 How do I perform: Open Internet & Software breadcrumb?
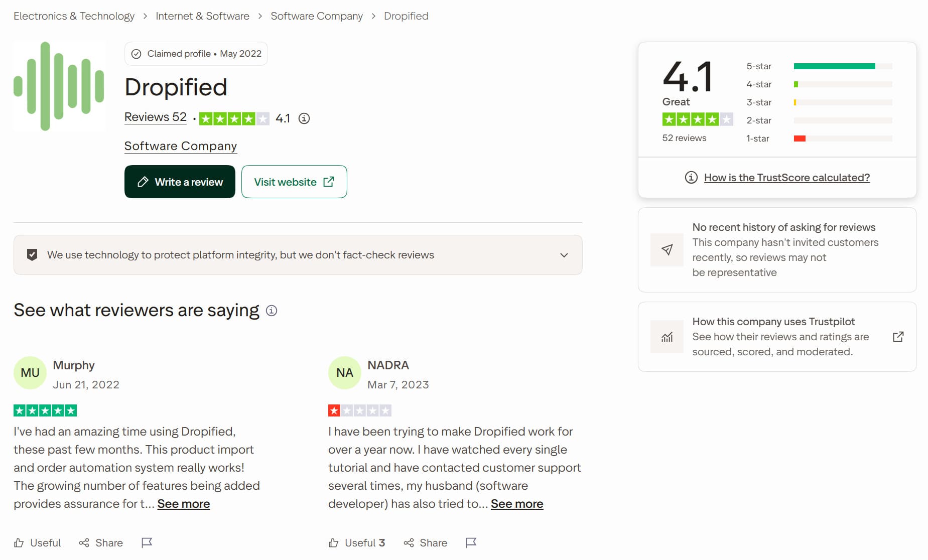[x=202, y=16]
